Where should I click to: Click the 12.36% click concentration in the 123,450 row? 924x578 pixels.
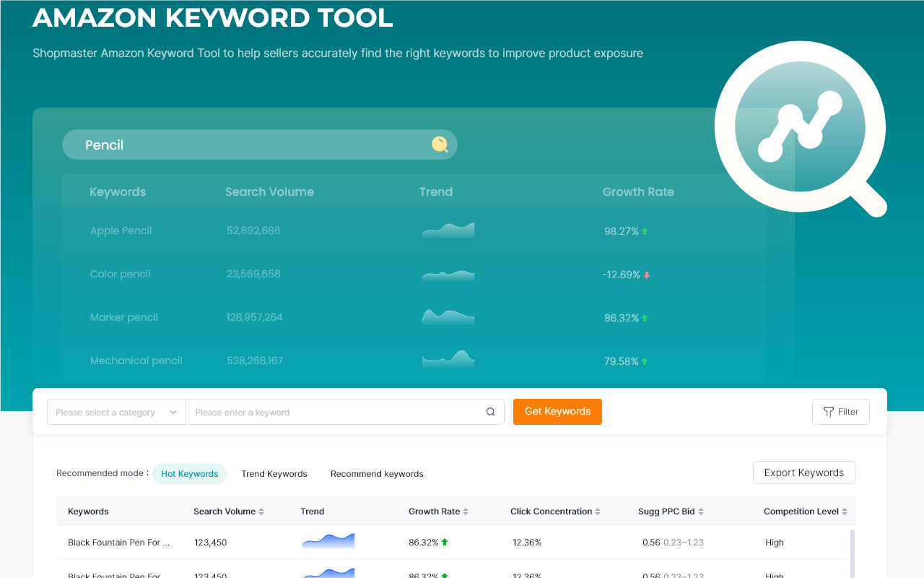pyautogui.click(x=527, y=543)
